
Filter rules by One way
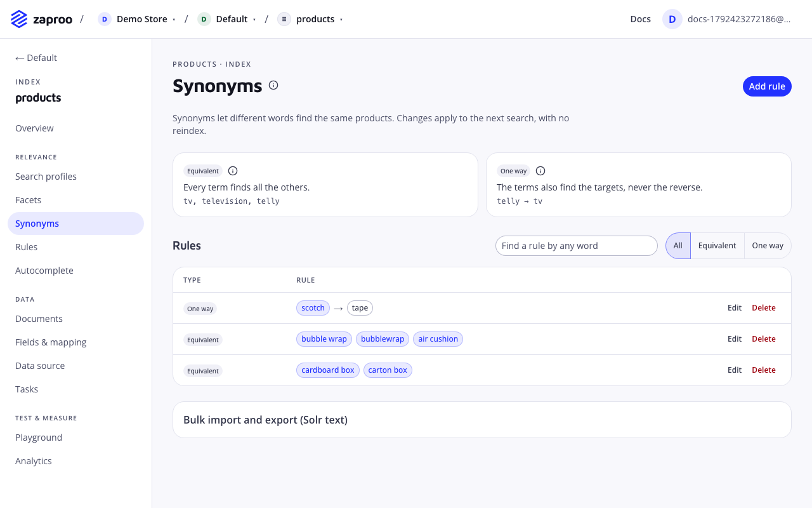[768, 246]
